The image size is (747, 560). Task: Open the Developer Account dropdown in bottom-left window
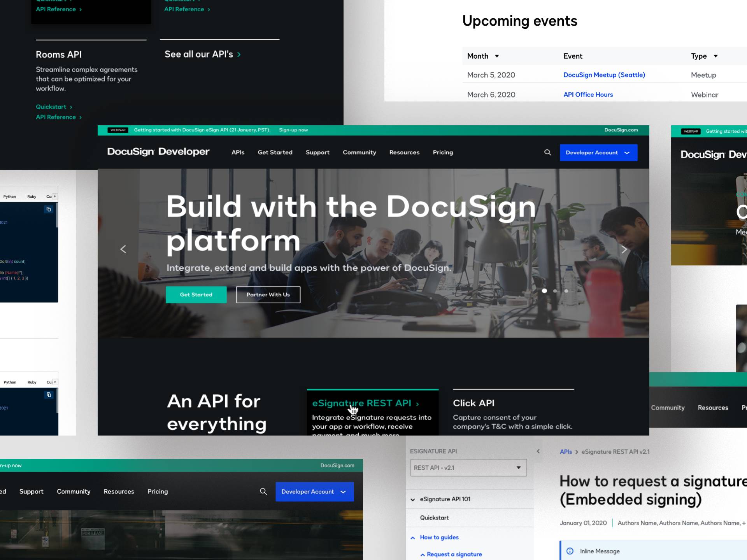coord(314,492)
